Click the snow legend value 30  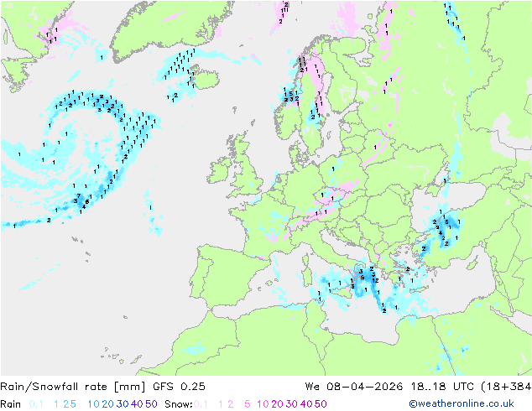coord(292,404)
